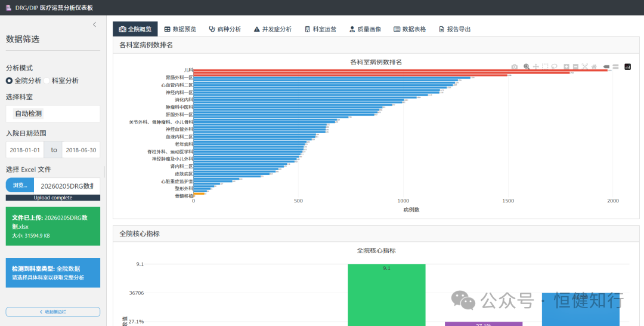The width and height of the screenshot is (644, 326).
Task: Toggle show closest data on hover
Action: tap(606, 67)
